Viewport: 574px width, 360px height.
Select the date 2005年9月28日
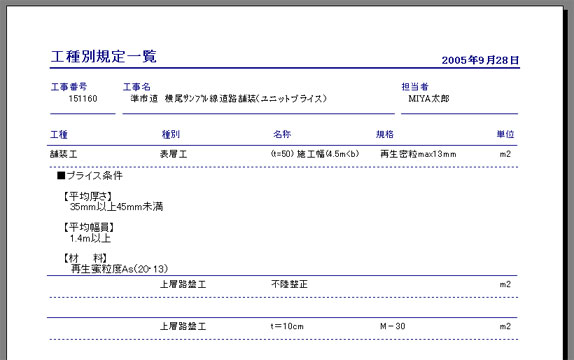tap(480, 60)
